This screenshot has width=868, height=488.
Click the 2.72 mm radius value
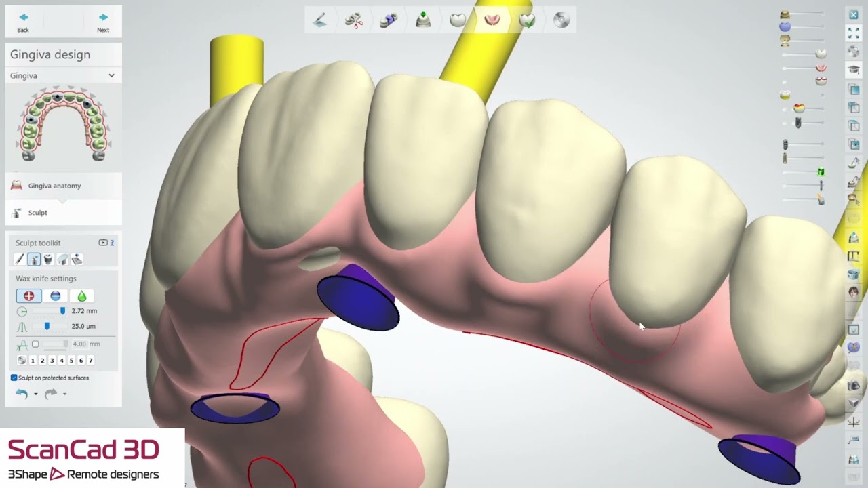[84, 311]
